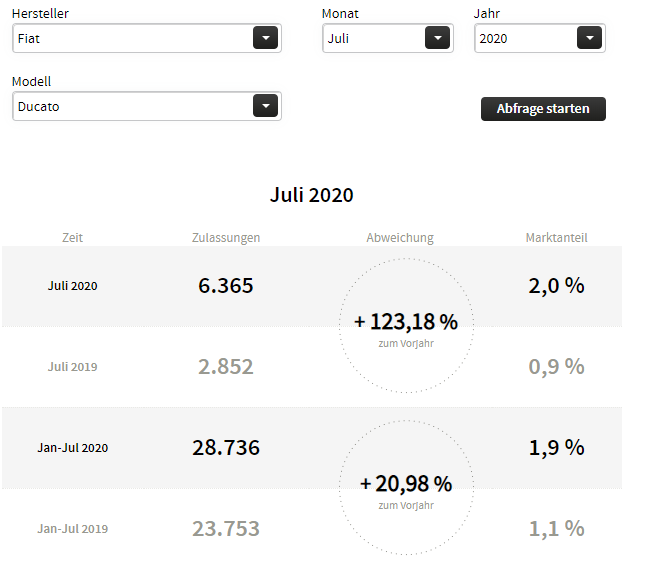This screenshot has height=564, width=654.
Task: Click the 6.365 registrations value
Action: (x=226, y=286)
